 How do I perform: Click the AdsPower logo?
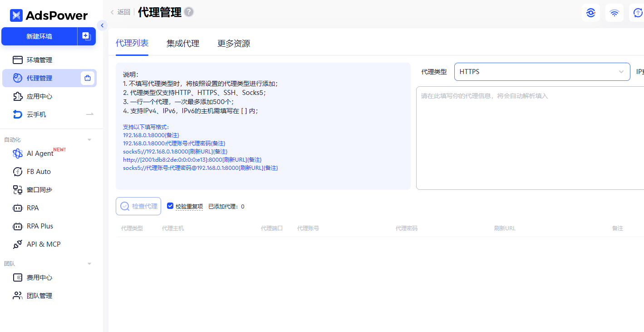49,15
